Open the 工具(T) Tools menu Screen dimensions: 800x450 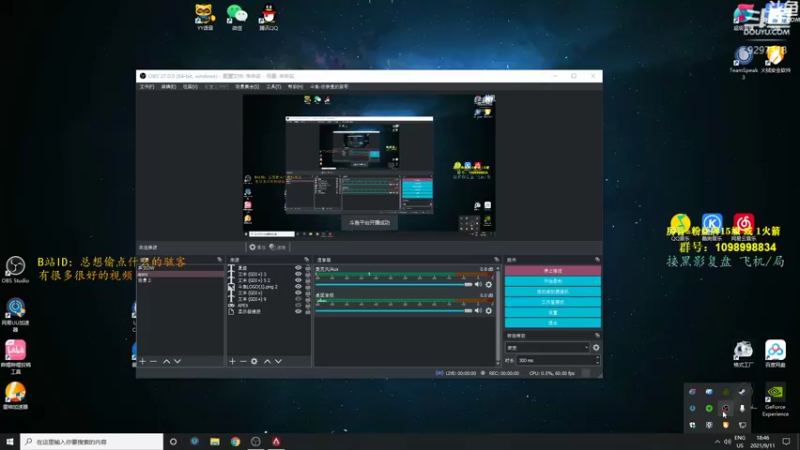pyautogui.click(x=273, y=87)
